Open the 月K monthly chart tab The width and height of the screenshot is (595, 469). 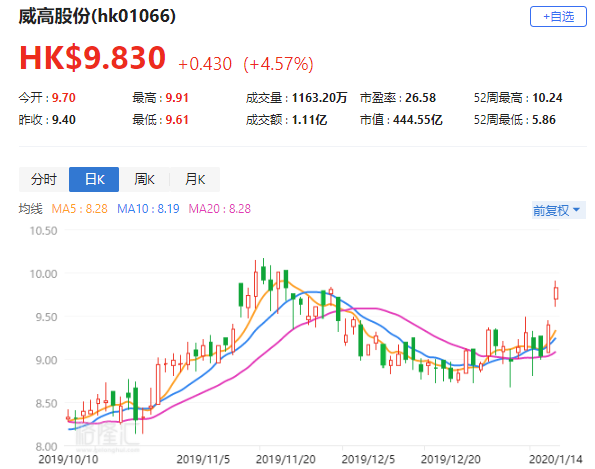[195, 179]
